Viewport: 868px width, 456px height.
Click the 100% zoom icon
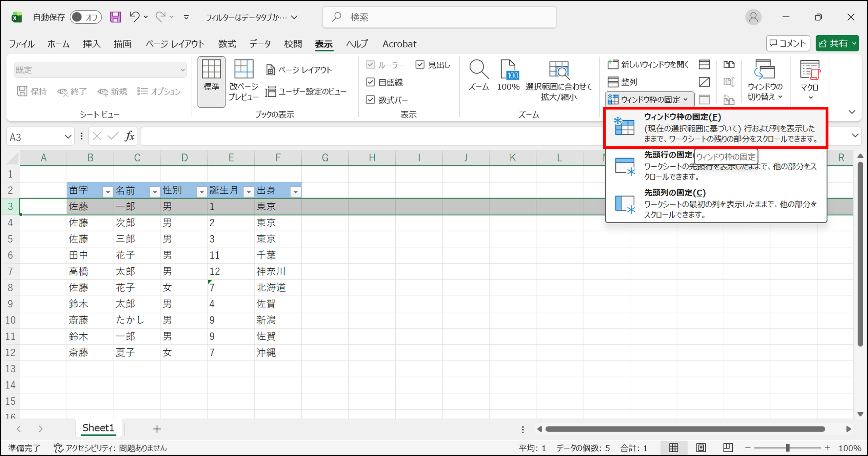pyautogui.click(x=509, y=69)
